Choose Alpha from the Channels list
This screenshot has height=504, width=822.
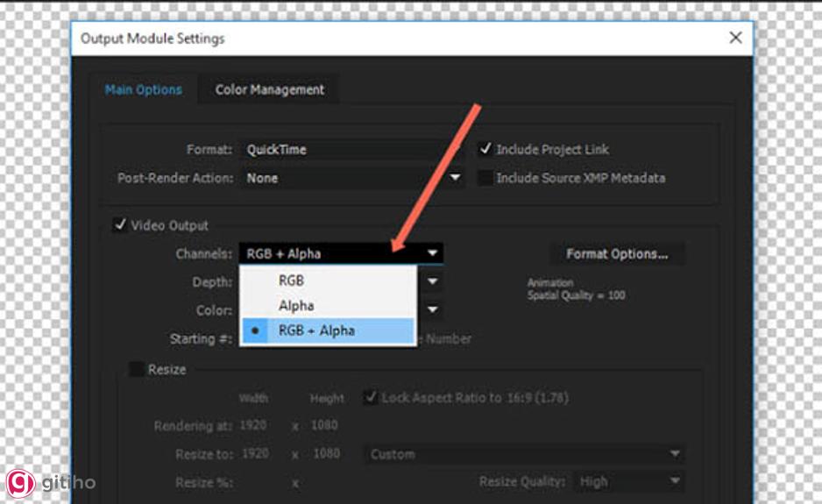(296, 306)
